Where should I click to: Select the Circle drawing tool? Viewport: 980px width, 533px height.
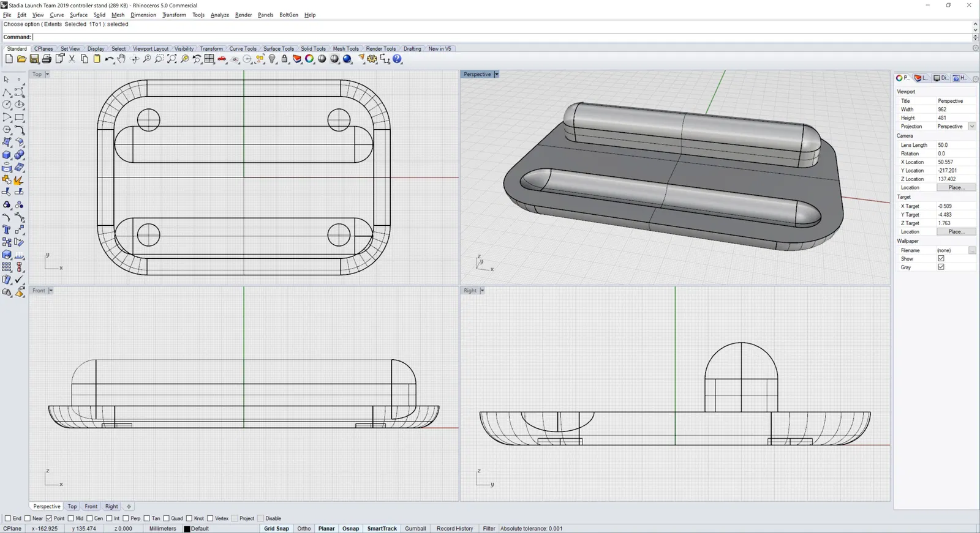click(x=7, y=105)
